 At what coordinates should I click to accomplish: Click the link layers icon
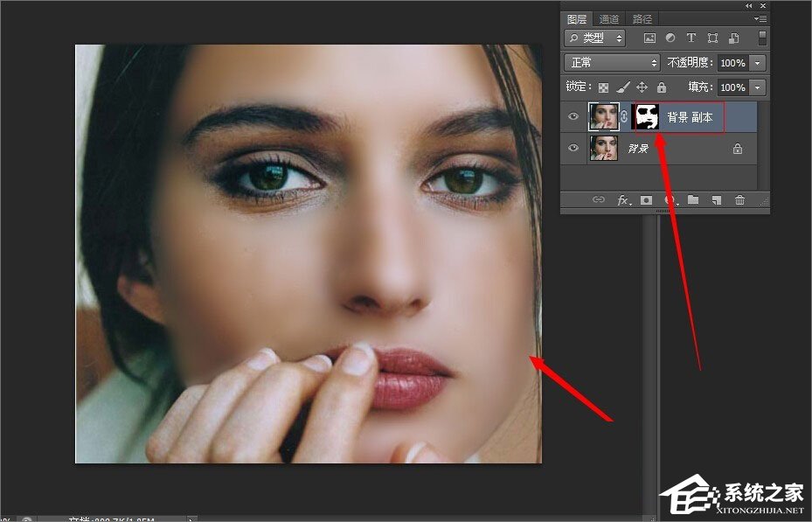coord(598,199)
